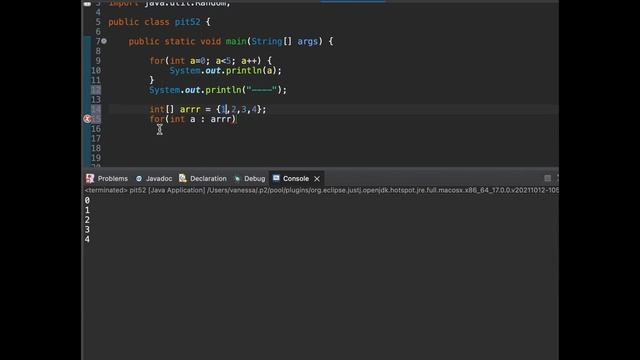
Task: Click 'println(a)' inside the for loop
Action: (x=251, y=71)
